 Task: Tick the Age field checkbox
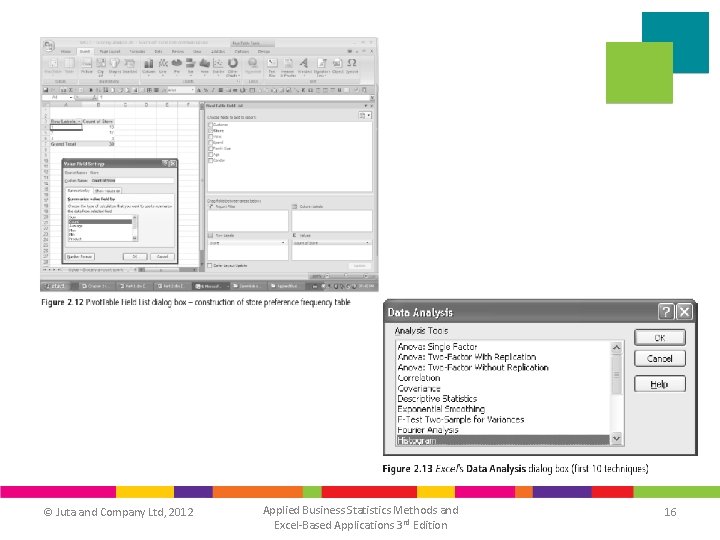point(211,154)
